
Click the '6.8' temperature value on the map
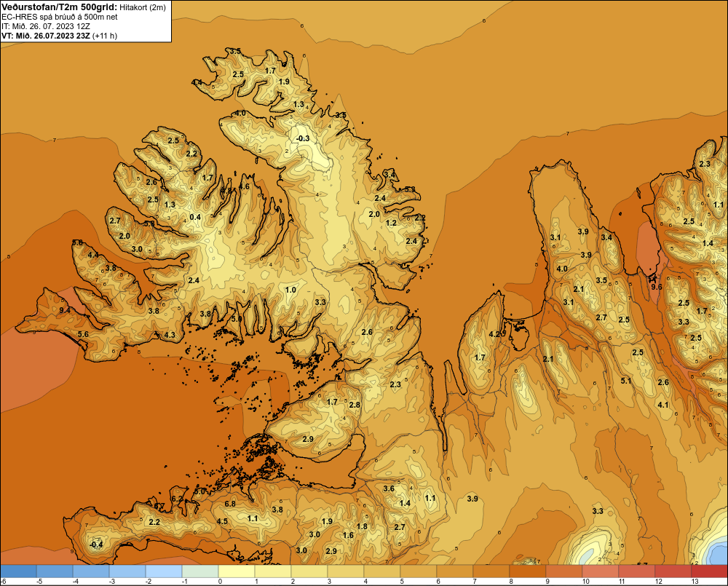coord(230,504)
